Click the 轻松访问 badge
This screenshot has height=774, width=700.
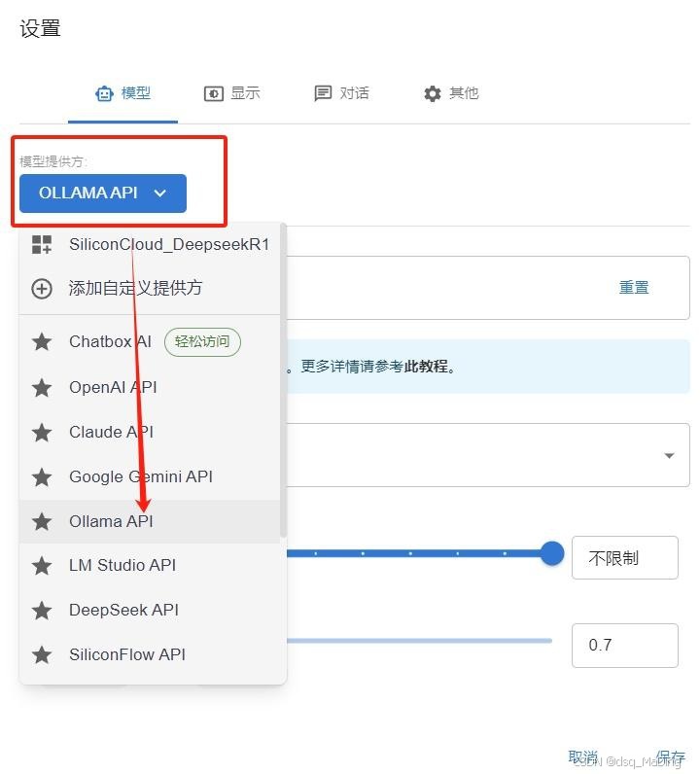(202, 341)
